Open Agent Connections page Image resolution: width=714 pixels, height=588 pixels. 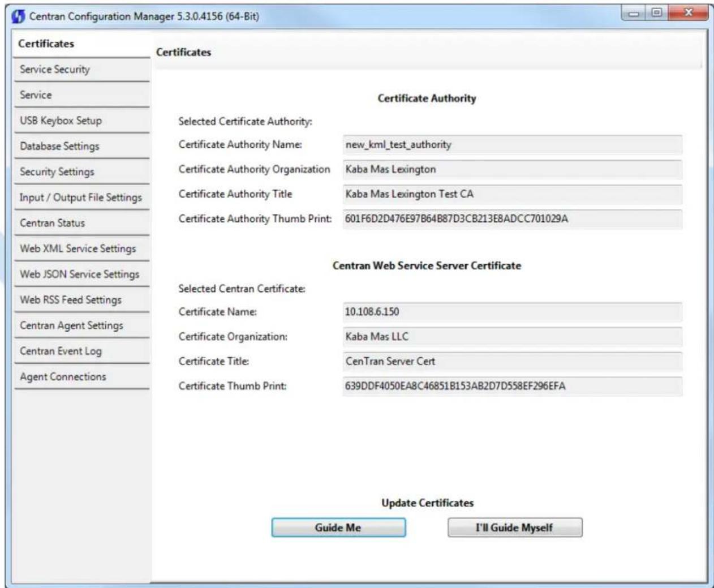click(82, 376)
